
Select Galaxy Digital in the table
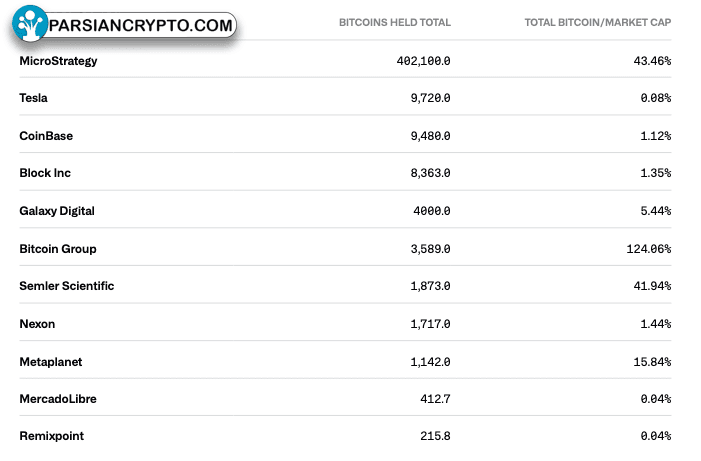point(57,211)
